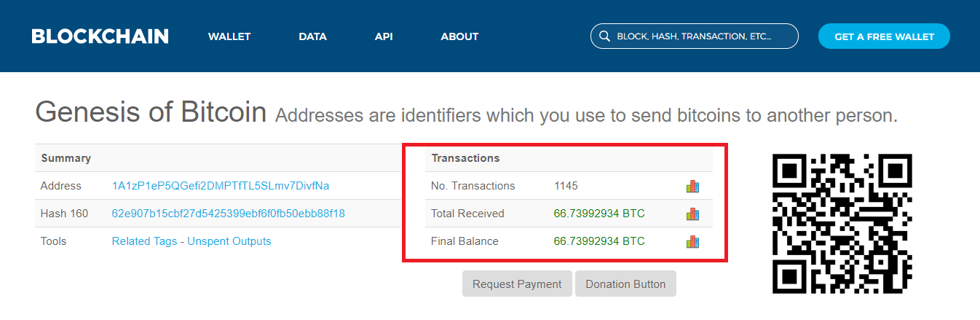The width and height of the screenshot is (980, 320).
Task: Click the Final Balance chart icon
Action: (x=692, y=241)
